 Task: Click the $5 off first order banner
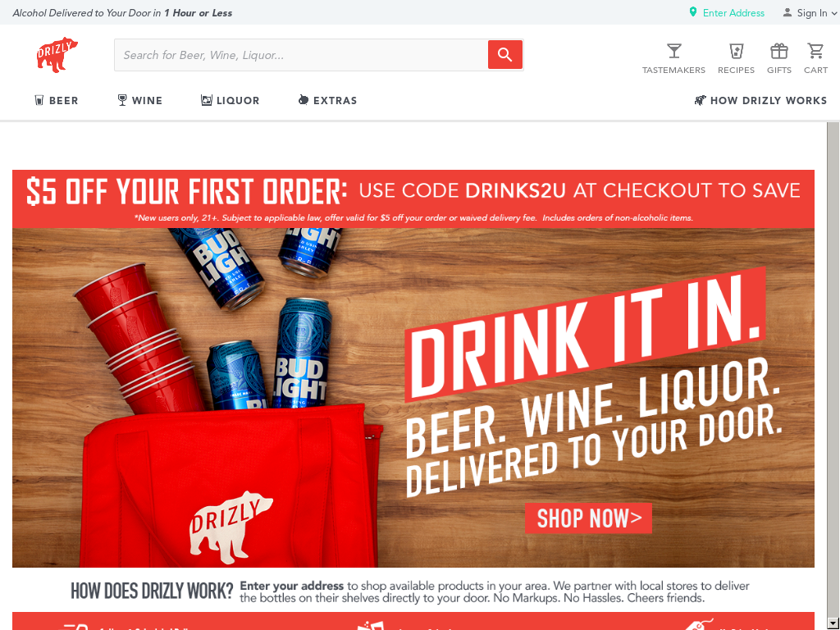pos(413,199)
